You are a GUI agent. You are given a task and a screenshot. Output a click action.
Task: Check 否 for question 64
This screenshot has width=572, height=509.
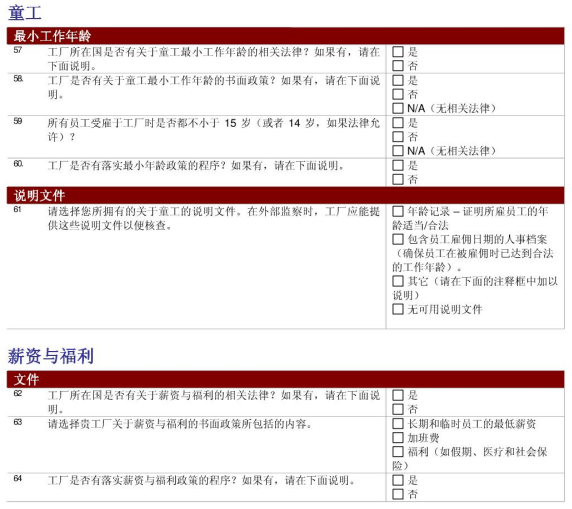pyautogui.click(x=398, y=494)
